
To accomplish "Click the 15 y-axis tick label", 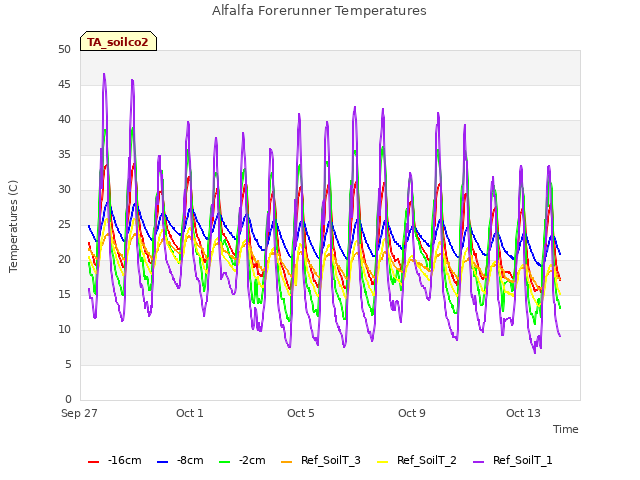I will 64,295.
